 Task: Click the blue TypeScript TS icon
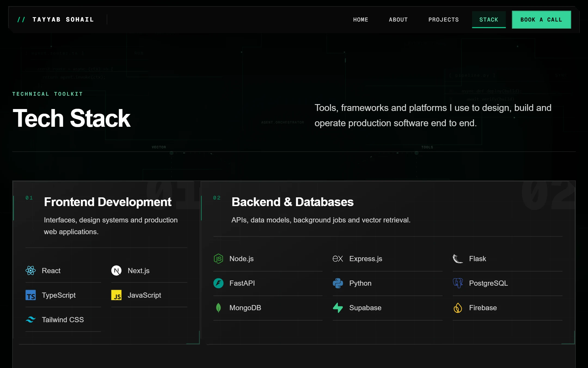[30, 295]
